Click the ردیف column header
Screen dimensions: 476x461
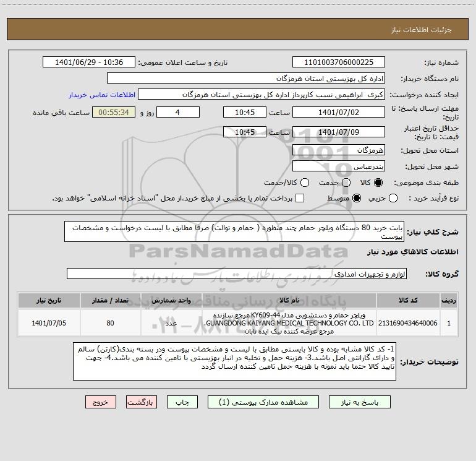click(449, 300)
